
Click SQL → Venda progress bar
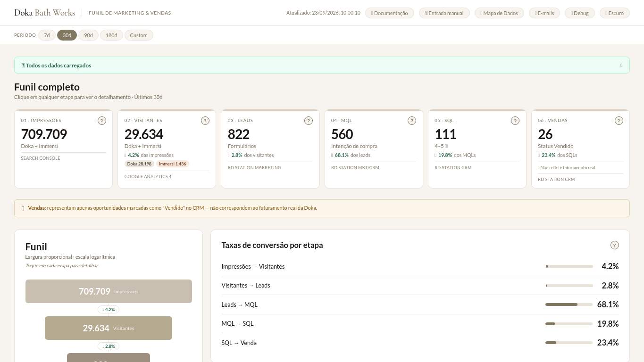click(569, 343)
